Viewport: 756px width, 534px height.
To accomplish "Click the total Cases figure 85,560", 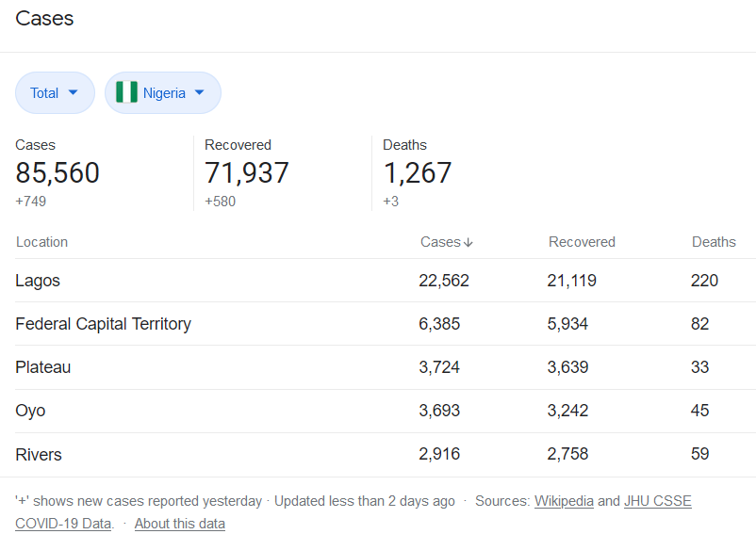I will 58,173.
